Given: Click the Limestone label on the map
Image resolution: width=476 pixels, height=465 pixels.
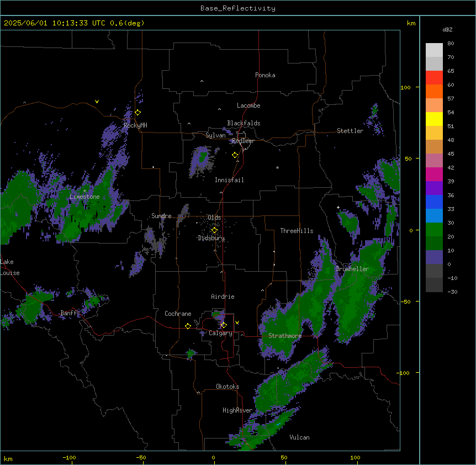Looking at the screenshot, I should tap(84, 197).
